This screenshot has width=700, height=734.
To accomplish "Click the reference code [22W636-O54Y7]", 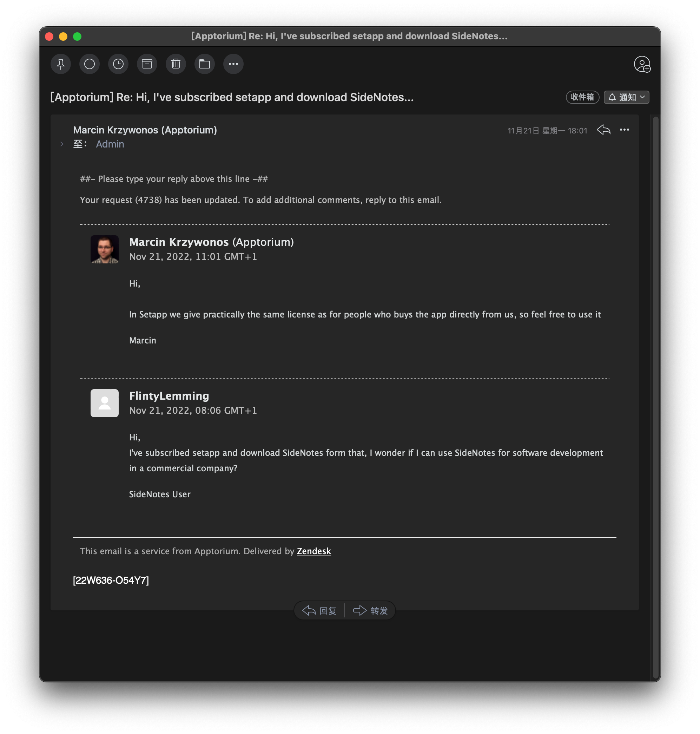I will (111, 581).
